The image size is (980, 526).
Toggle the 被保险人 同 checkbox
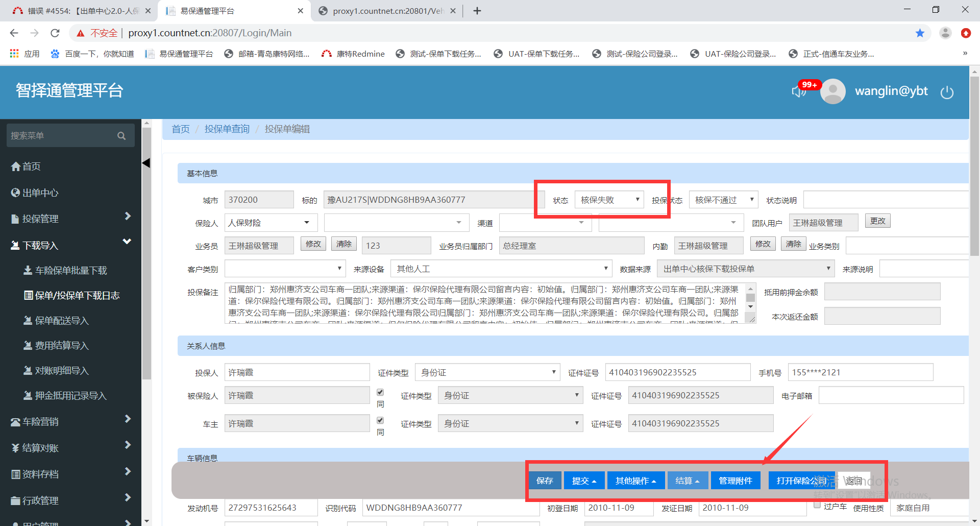(380, 393)
